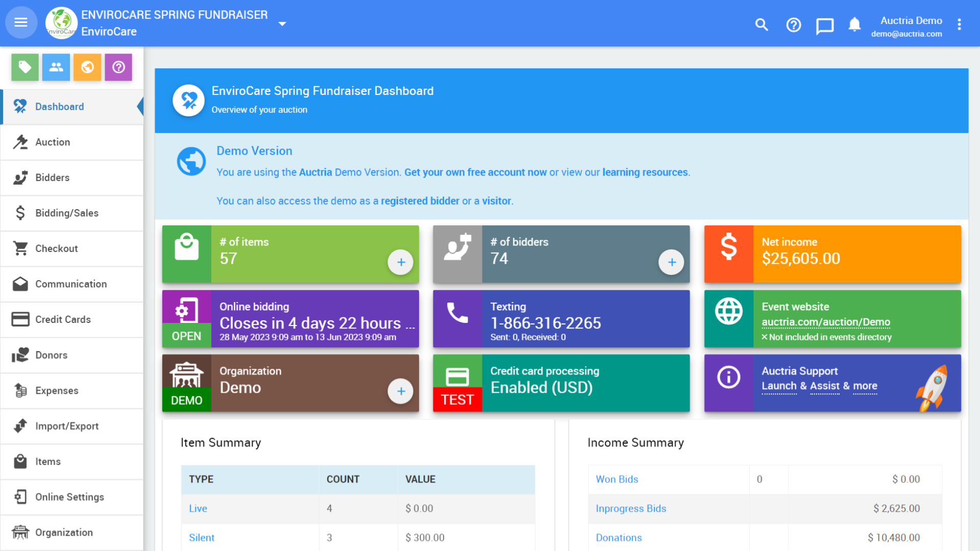Click the green tag shortcut icon
The image size is (980, 551).
pos(25,67)
